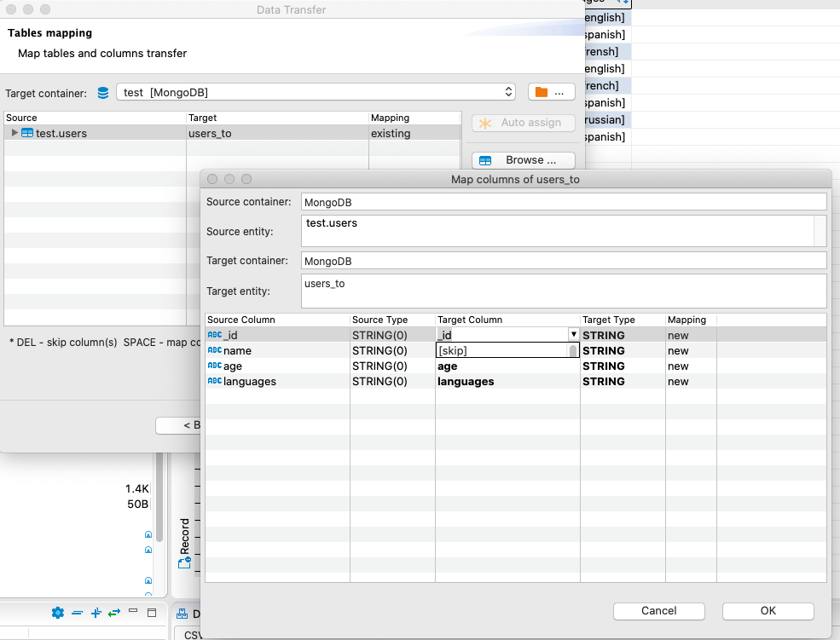
Task: Click the 1.4K size value
Action: coord(137,488)
